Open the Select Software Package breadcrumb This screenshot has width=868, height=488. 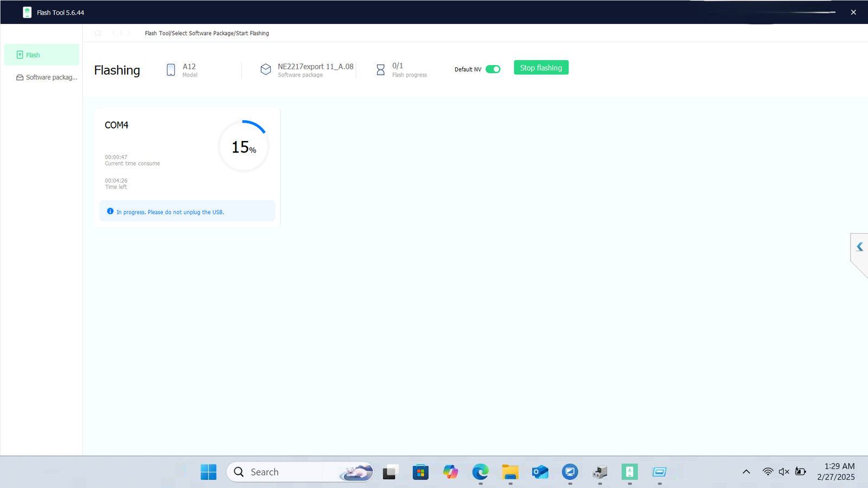[x=203, y=33]
